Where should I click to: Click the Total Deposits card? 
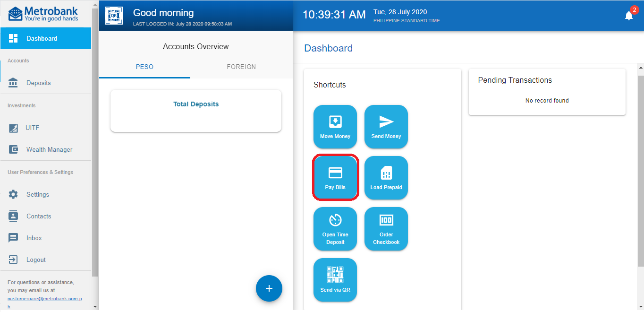(x=196, y=111)
